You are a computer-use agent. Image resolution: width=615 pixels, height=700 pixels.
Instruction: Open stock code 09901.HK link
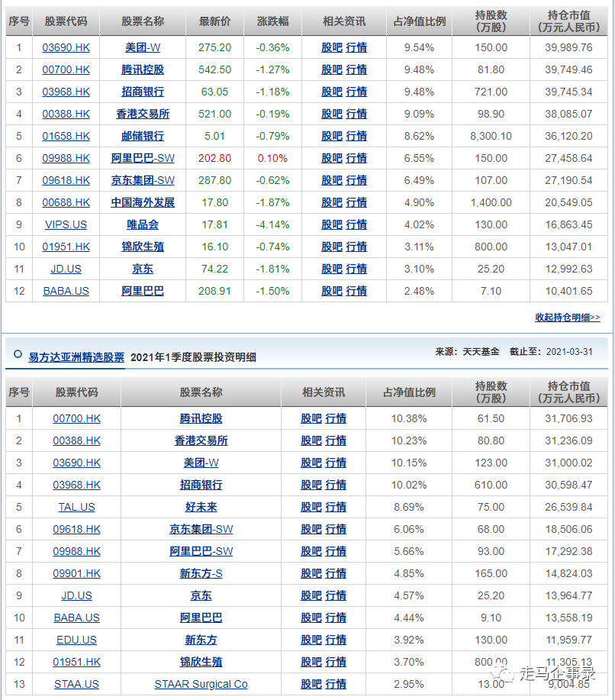tap(76, 573)
